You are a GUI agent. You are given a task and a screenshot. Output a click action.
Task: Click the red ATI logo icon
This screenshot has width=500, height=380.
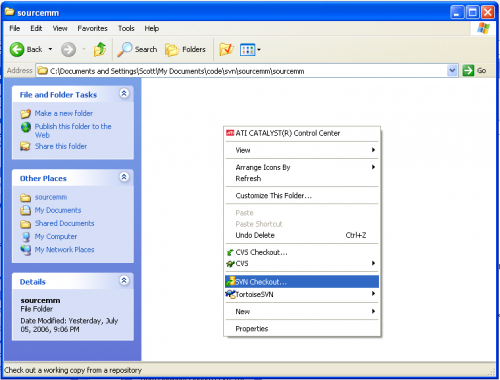pyautogui.click(x=230, y=133)
